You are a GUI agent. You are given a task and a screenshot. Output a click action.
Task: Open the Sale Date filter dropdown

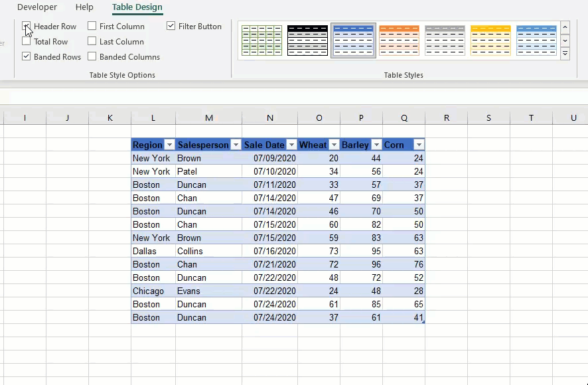[x=292, y=144]
